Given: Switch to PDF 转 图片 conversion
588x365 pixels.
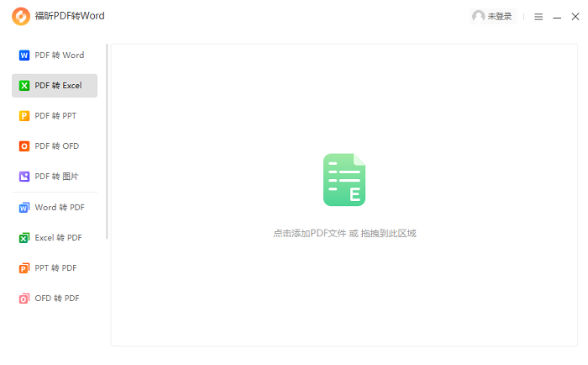Looking at the screenshot, I should pos(55,177).
